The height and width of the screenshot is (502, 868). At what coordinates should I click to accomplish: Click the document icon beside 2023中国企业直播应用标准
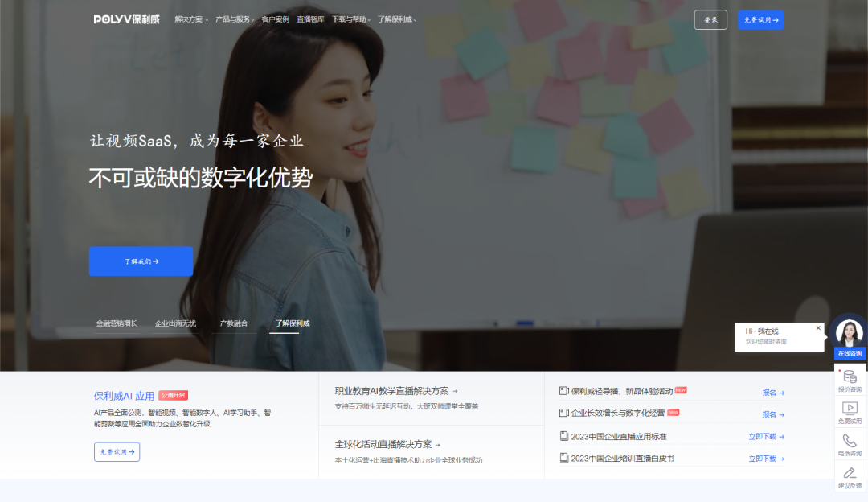[x=563, y=435]
